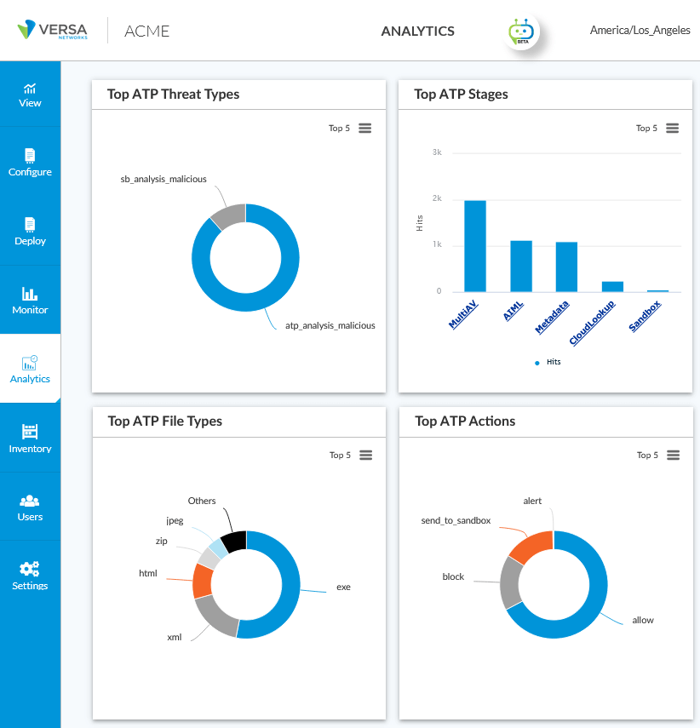
Task: Click the CloudLookup axis link
Action: [592, 323]
